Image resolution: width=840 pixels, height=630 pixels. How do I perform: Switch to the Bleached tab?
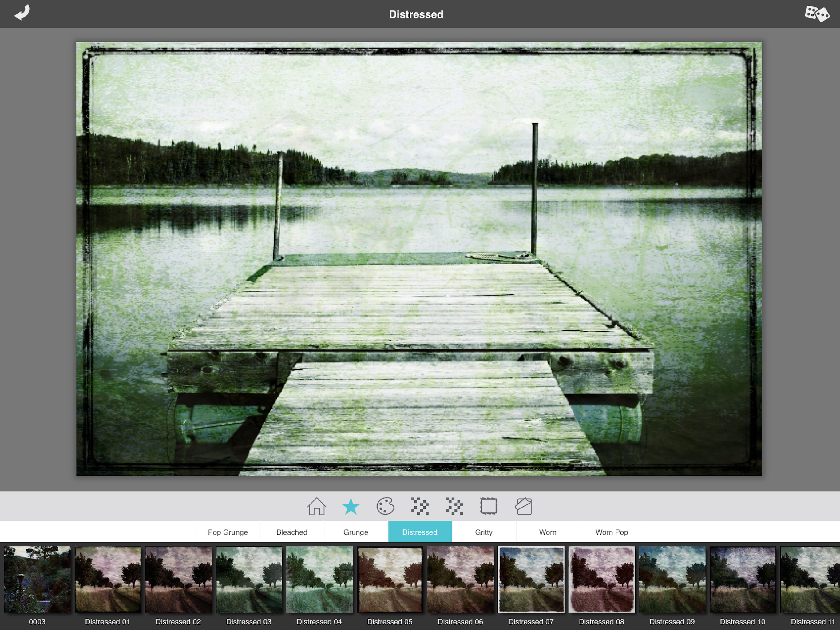pyautogui.click(x=292, y=532)
